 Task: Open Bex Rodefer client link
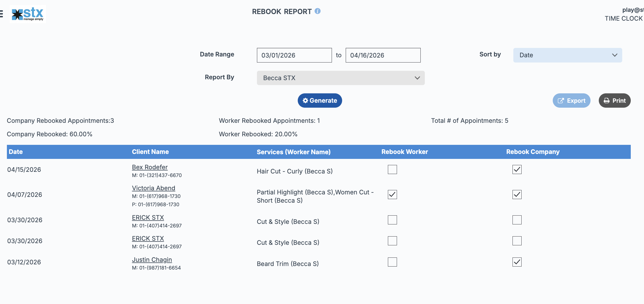(x=150, y=167)
